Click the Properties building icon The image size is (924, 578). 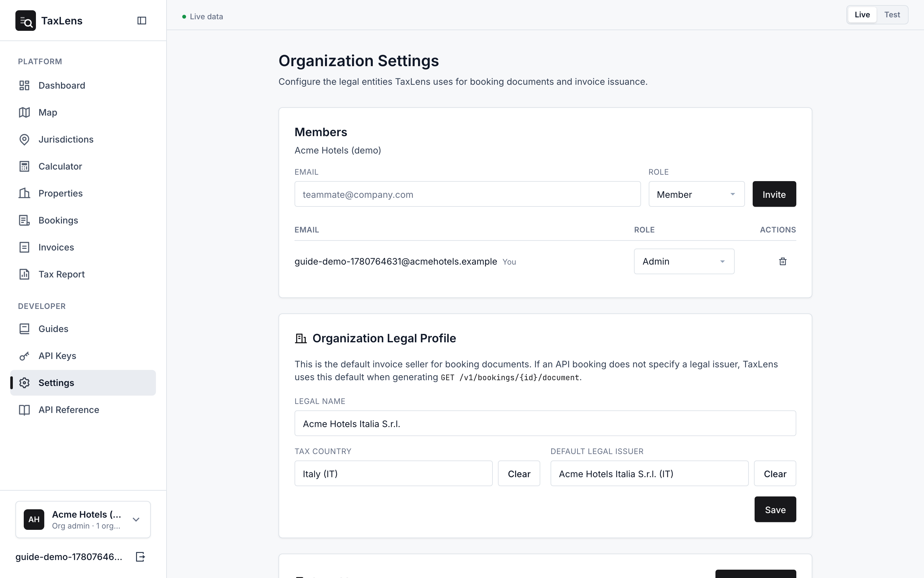pyautogui.click(x=24, y=193)
